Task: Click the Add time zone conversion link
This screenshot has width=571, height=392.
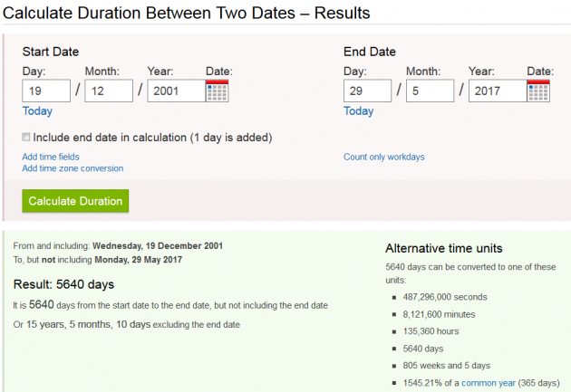Action: tap(73, 168)
